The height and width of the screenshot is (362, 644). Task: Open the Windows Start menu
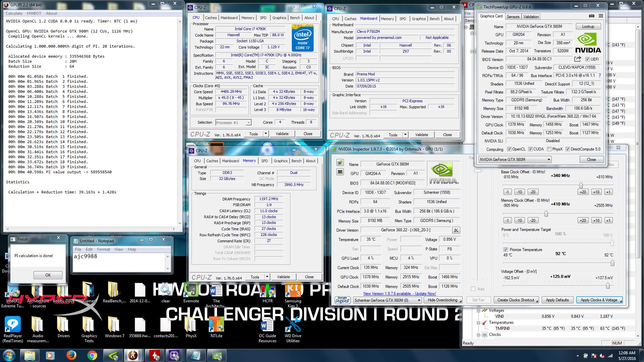pos(9,355)
